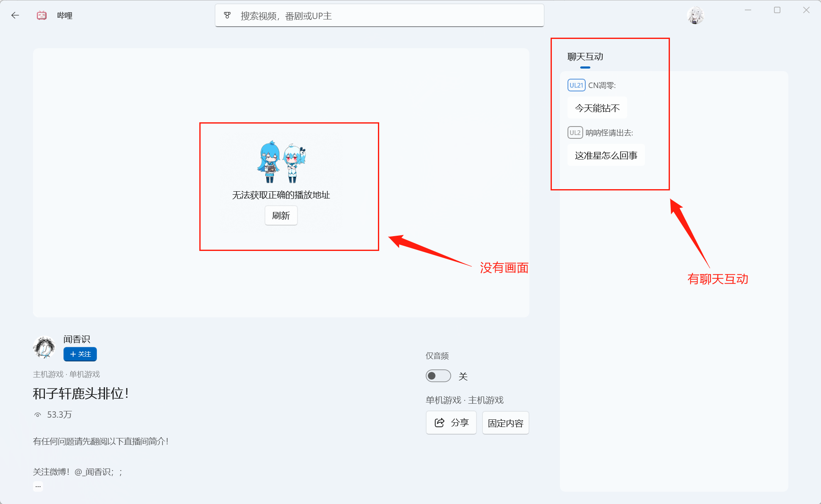
Task: Click stream title 和子轩鹿头排位!
Action: point(81,394)
